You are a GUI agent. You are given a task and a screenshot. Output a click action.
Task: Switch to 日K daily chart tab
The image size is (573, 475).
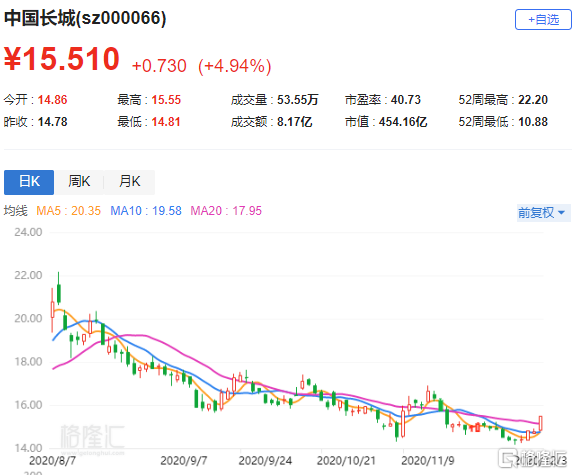(29, 182)
